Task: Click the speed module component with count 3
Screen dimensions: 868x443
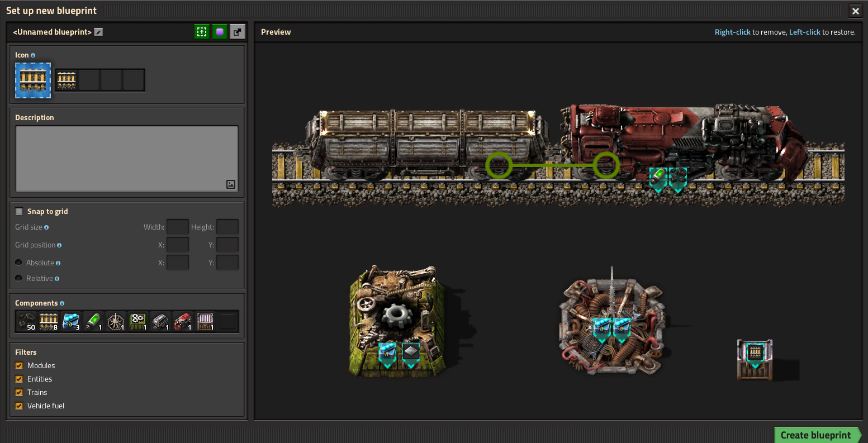Action: pyautogui.click(x=71, y=321)
